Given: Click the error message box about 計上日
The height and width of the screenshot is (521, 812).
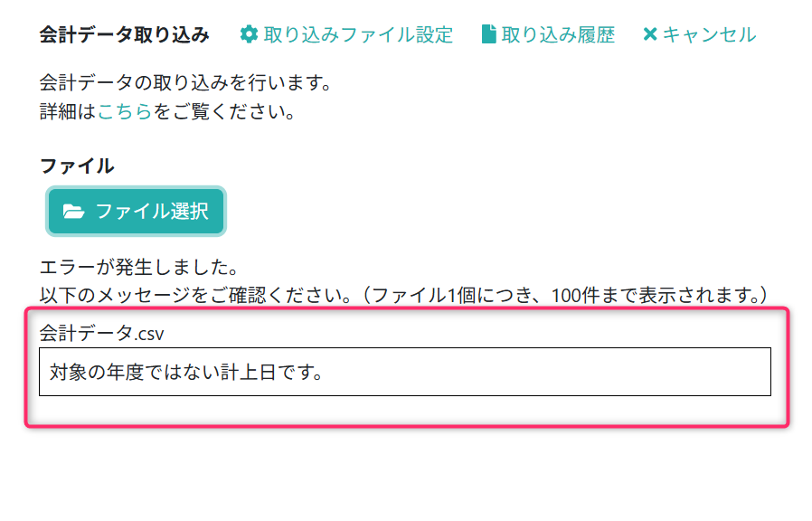Looking at the screenshot, I should tap(404, 372).
